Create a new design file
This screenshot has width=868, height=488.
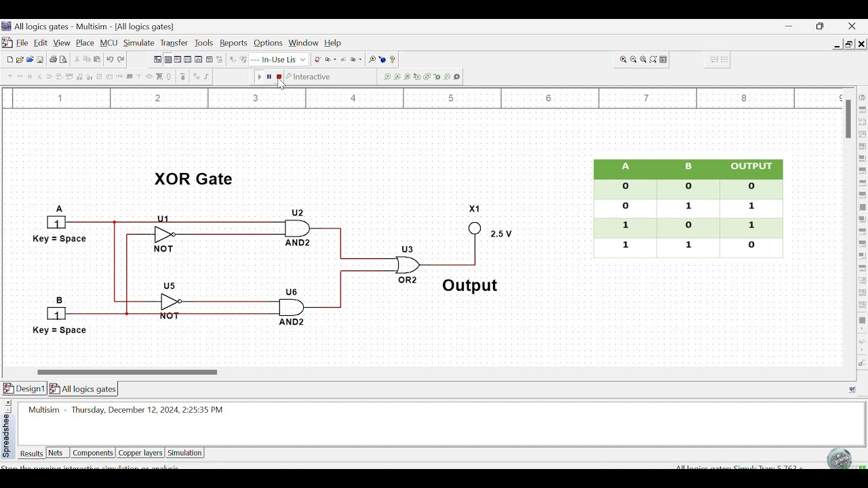[9, 60]
